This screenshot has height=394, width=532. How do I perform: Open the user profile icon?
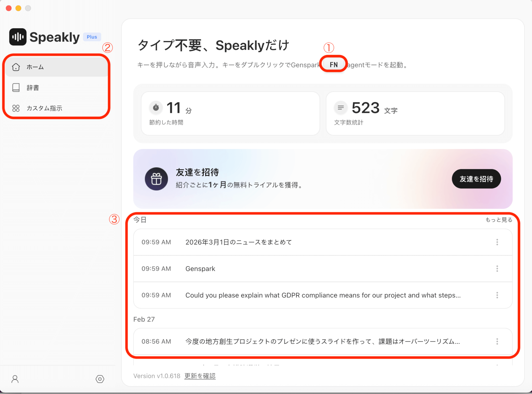[x=15, y=379]
